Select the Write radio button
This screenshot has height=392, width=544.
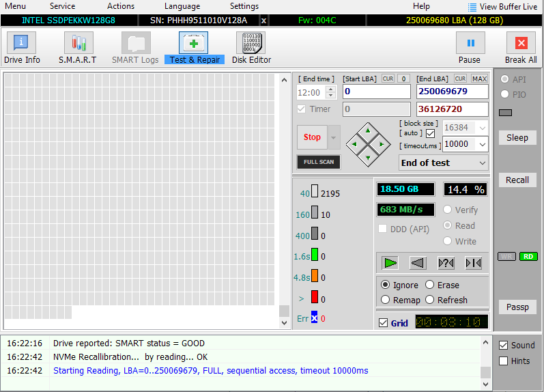tap(448, 241)
